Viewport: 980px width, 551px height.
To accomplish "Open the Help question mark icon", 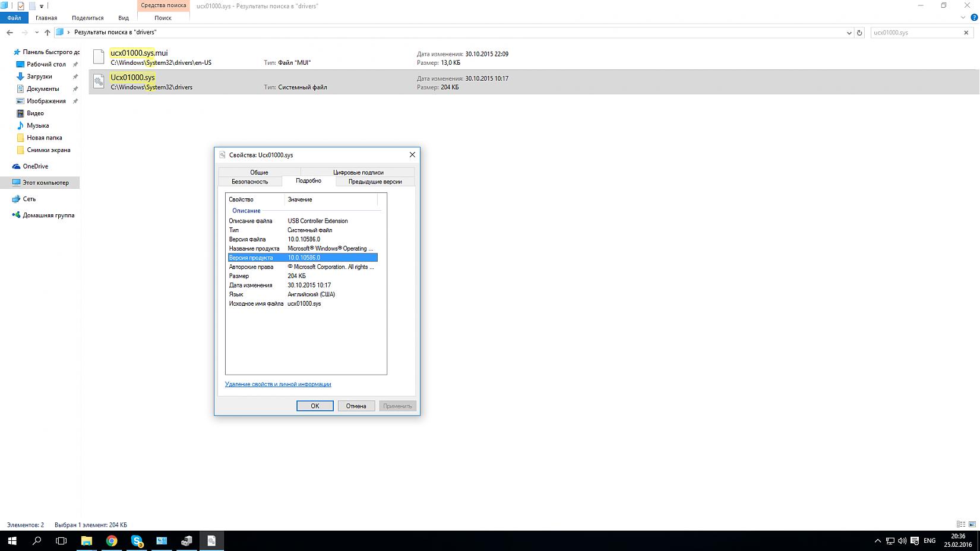I will 974,18.
